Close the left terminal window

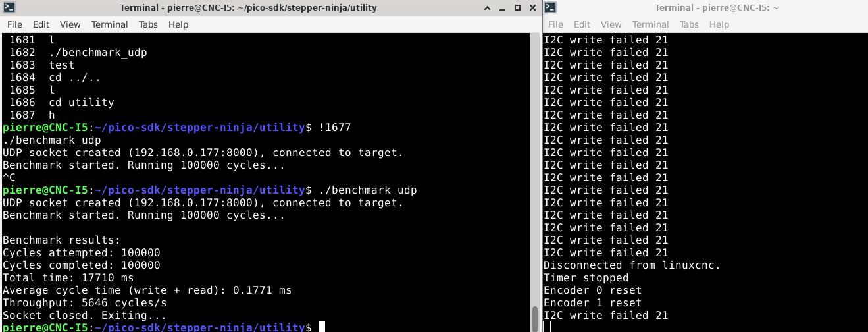[532, 8]
